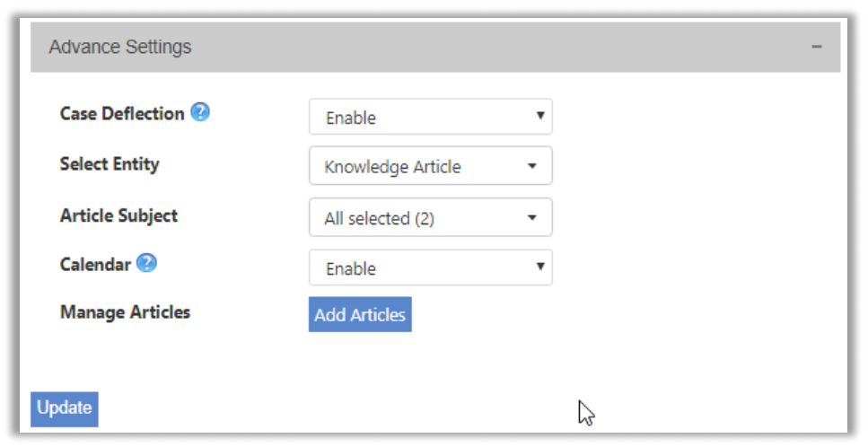
Task: Click the arrow on Calendar dropdown
Action: 539,266
